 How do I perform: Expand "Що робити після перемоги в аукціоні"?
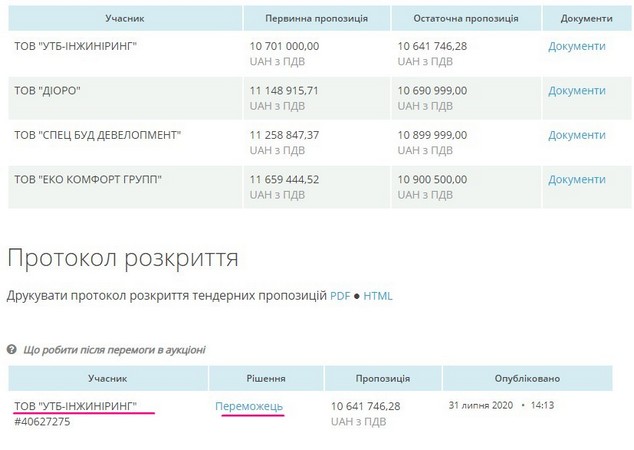point(113,350)
